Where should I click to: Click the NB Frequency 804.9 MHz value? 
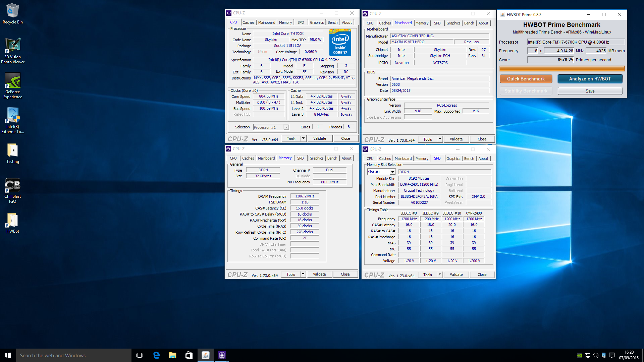[x=329, y=182]
